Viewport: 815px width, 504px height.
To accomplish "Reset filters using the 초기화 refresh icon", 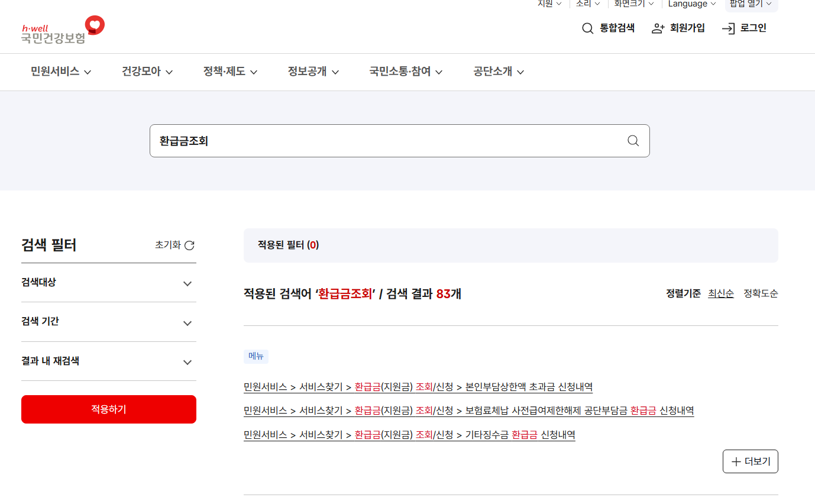I will pyautogui.click(x=189, y=245).
